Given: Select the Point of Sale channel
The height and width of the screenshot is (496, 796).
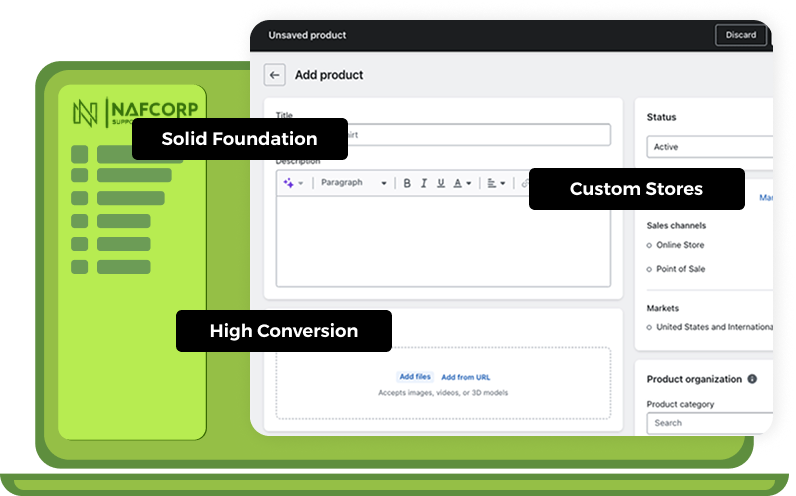Looking at the screenshot, I should click(680, 269).
